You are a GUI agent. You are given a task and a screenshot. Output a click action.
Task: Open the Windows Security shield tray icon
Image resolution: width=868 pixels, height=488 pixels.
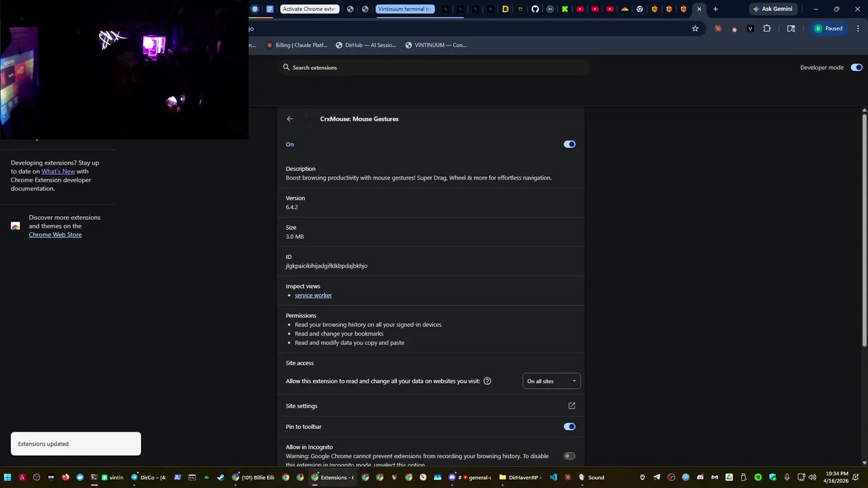point(772,477)
